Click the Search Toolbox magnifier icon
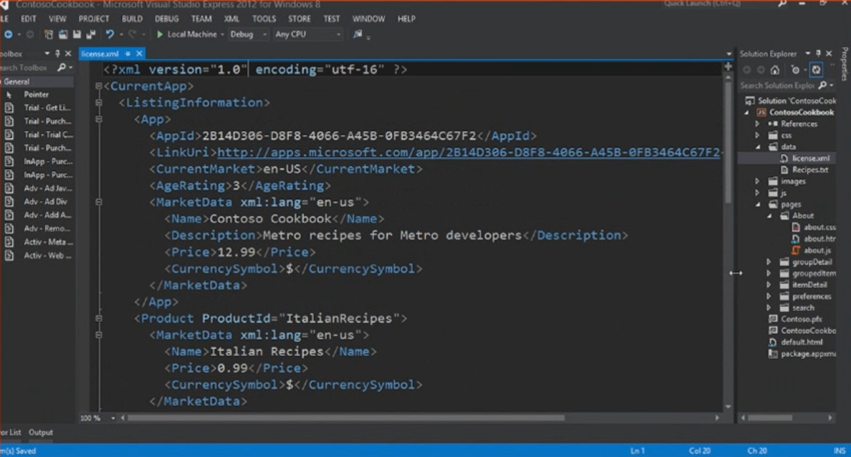Image resolution: width=851 pixels, height=457 pixels. [61, 67]
